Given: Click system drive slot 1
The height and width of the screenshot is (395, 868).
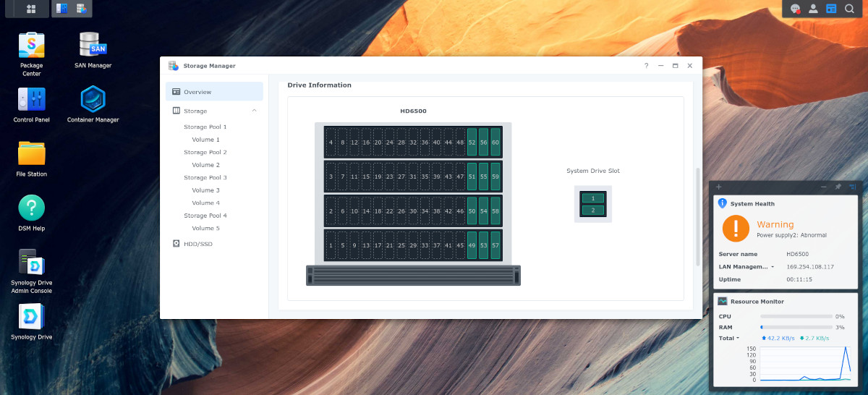Looking at the screenshot, I should [x=593, y=198].
